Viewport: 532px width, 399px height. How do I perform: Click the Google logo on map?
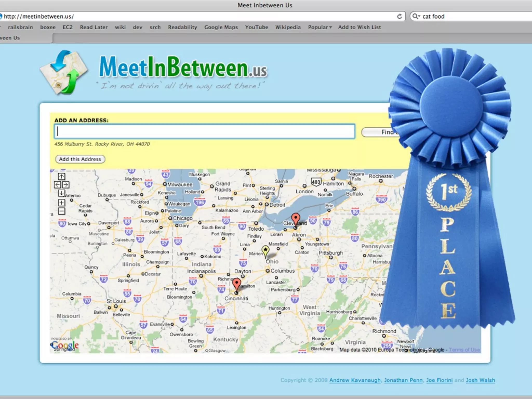pyautogui.click(x=64, y=345)
